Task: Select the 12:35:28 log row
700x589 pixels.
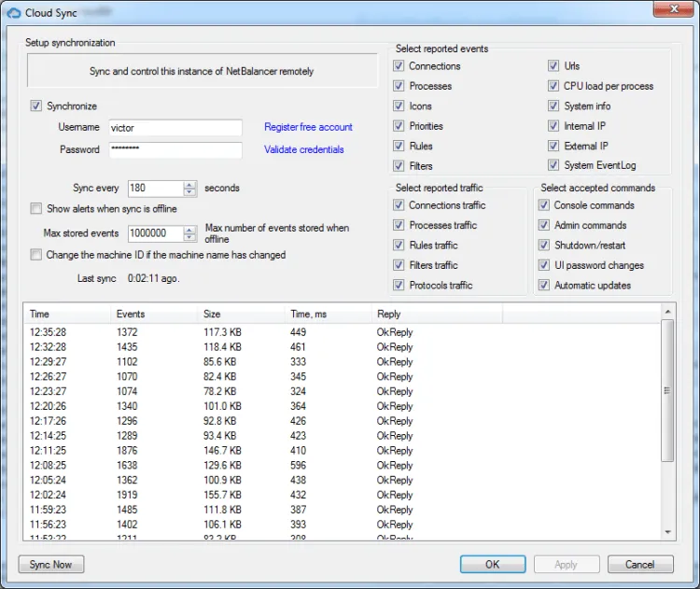Action: tap(342, 331)
